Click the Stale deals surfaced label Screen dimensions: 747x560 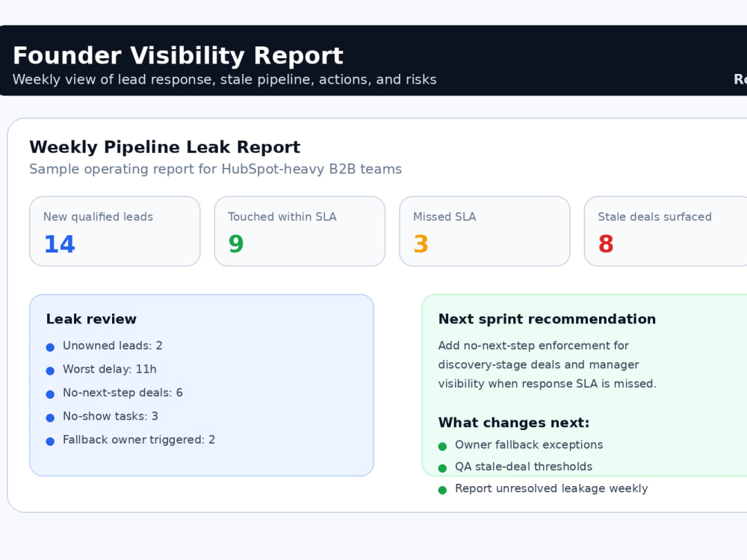(654, 217)
